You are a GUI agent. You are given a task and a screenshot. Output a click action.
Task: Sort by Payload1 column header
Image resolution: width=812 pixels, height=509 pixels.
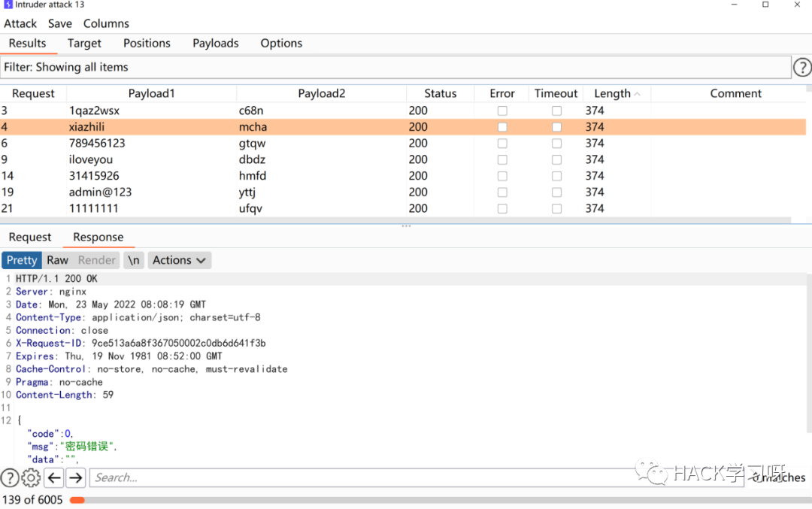click(152, 94)
